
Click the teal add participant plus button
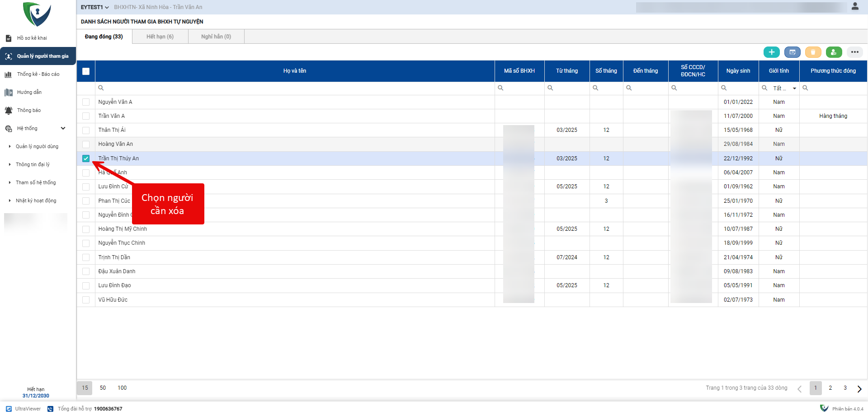771,52
